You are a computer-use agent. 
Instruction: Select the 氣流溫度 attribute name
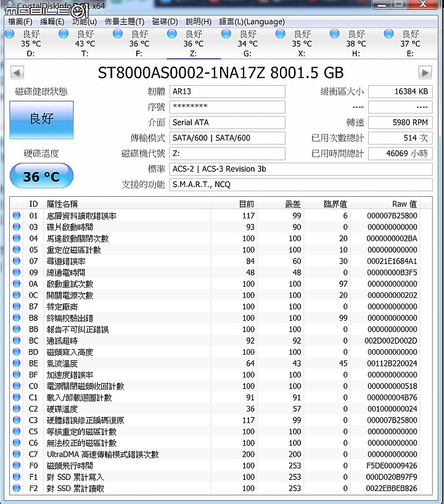(62, 363)
